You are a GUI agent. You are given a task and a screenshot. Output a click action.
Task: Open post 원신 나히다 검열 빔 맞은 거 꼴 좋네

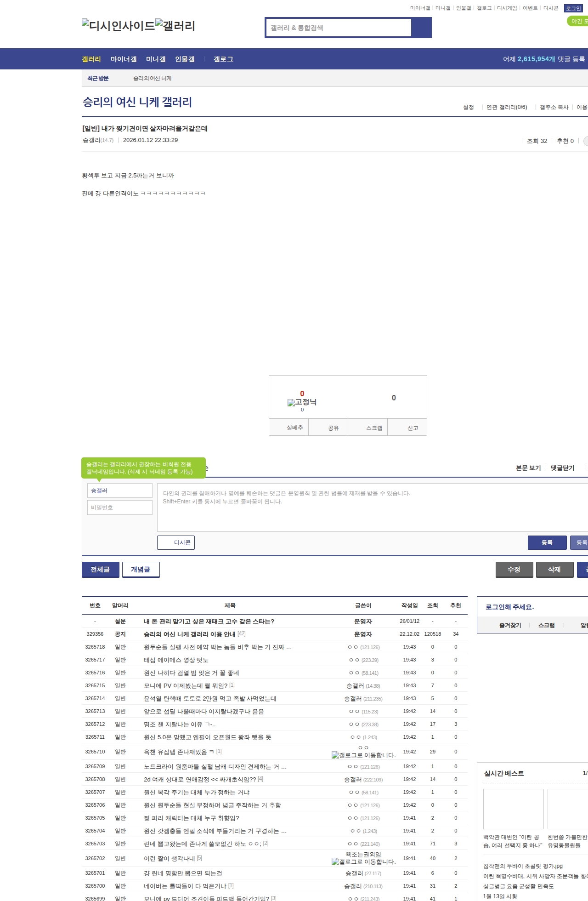click(192, 673)
